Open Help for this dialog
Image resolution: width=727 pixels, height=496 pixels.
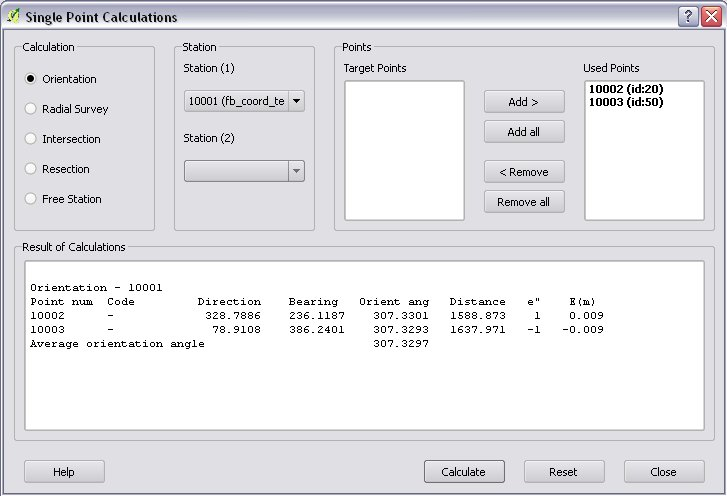64,472
